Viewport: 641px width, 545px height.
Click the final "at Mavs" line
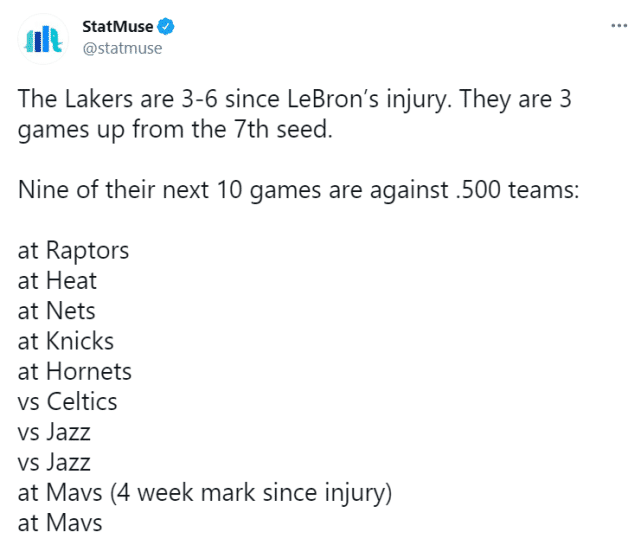(x=59, y=522)
